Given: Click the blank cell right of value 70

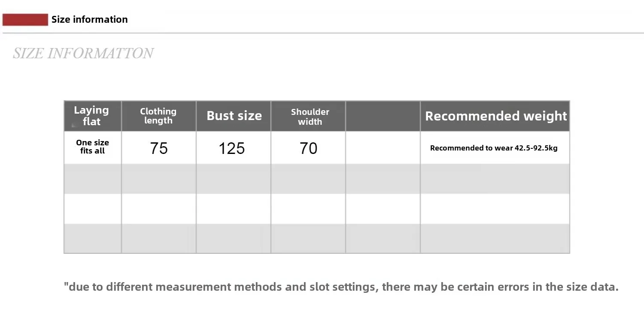Looking at the screenshot, I should click(x=383, y=147).
